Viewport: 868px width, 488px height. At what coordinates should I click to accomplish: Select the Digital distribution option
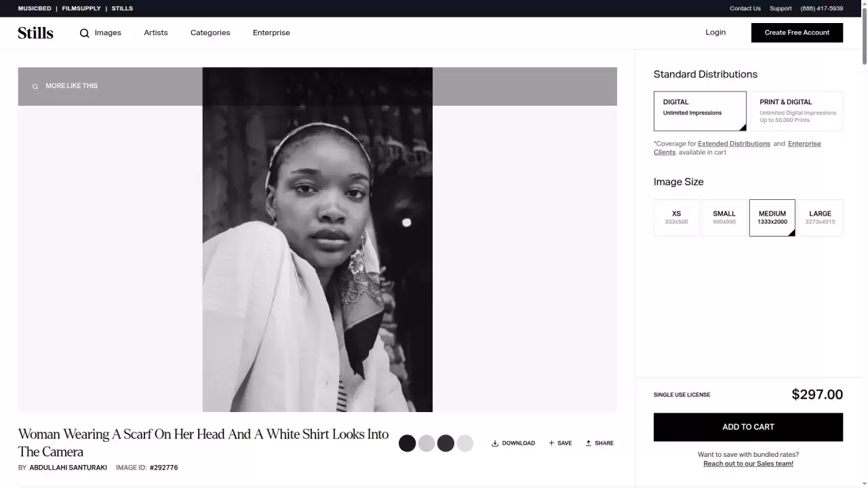(x=699, y=110)
